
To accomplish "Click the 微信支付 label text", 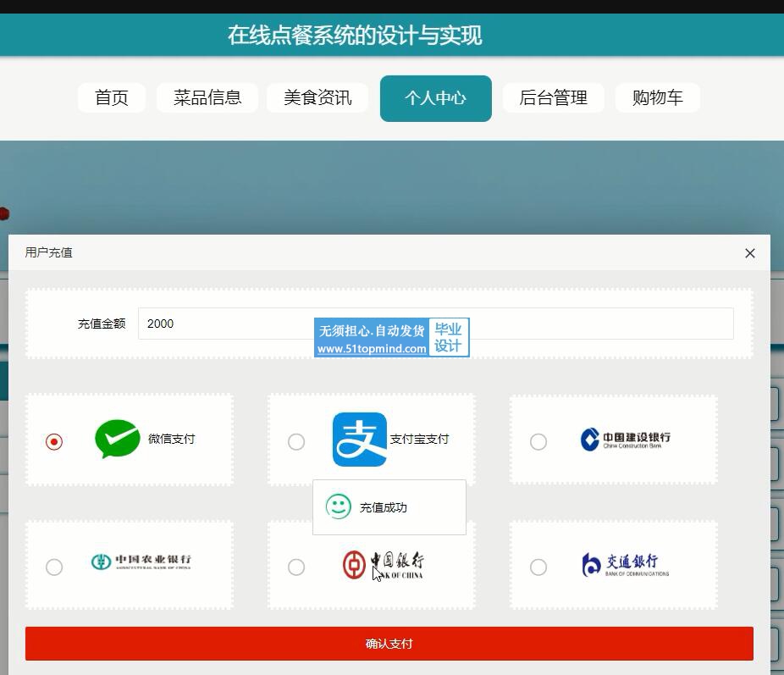I will (x=172, y=439).
